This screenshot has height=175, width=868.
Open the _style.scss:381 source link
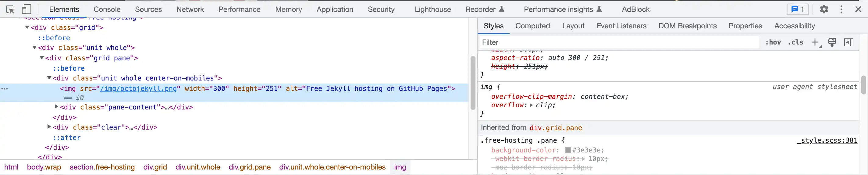tap(827, 141)
